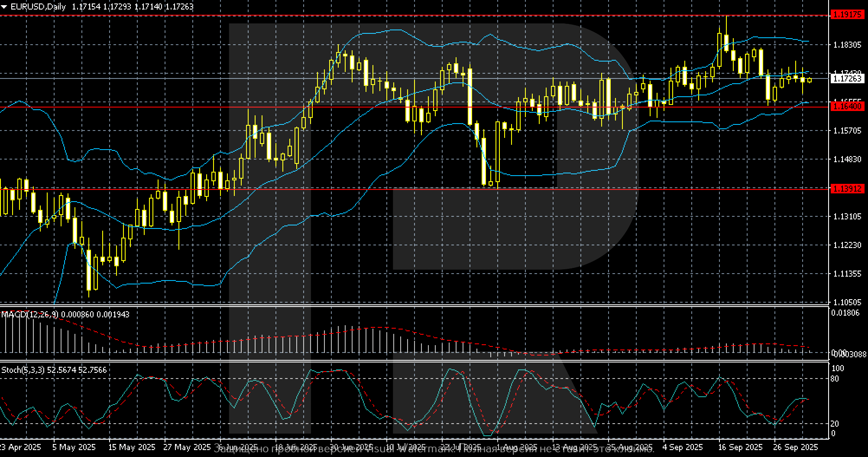
Task: Click the 26 Sep 2025 date label
Action: [796, 447]
